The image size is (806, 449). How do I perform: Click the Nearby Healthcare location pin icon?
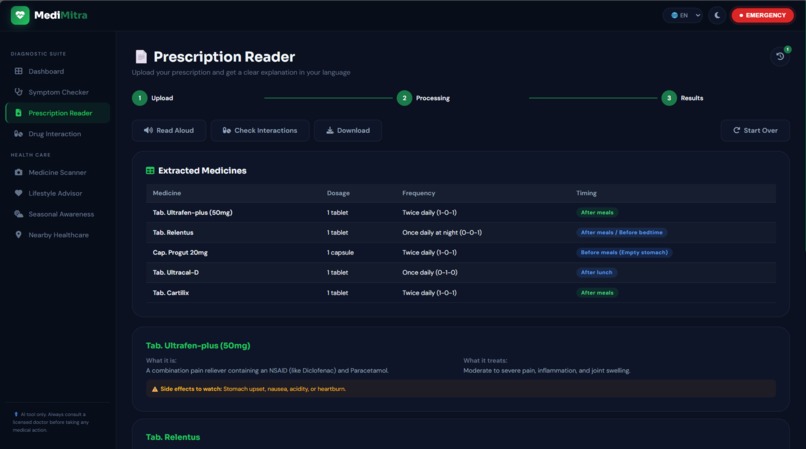click(19, 235)
